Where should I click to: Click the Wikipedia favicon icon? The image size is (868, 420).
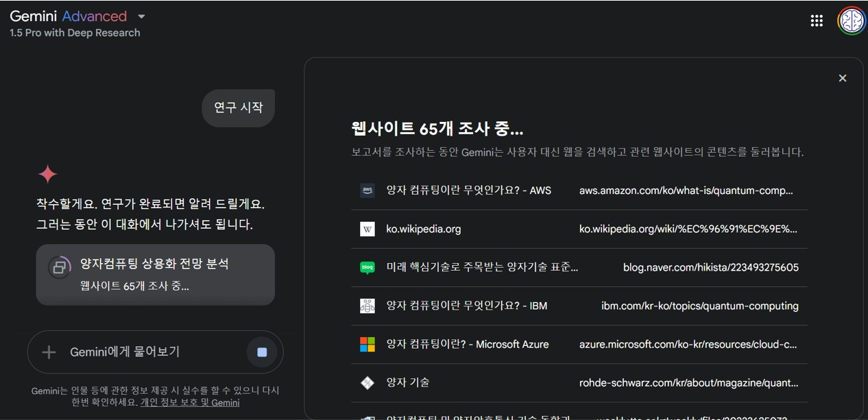pos(367,229)
